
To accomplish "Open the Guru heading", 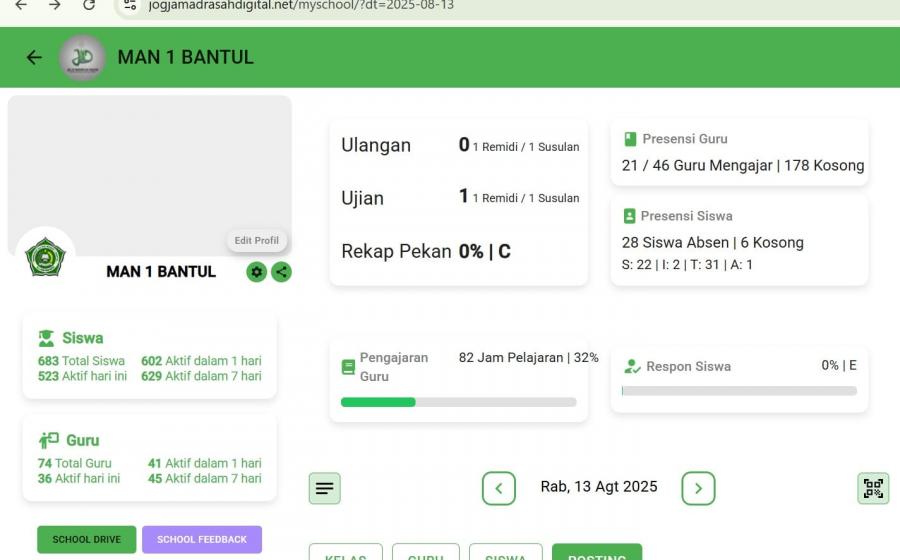I will click(x=83, y=440).
